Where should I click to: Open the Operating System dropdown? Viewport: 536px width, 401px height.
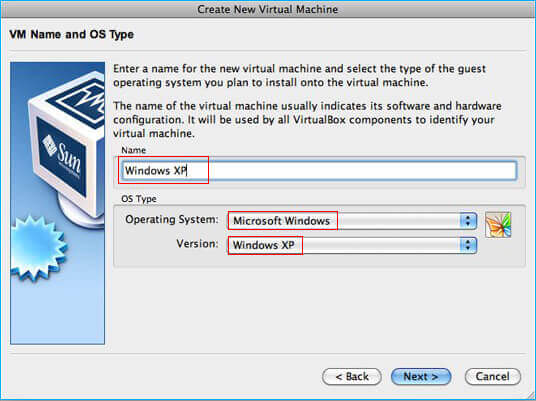pos(352,221)
